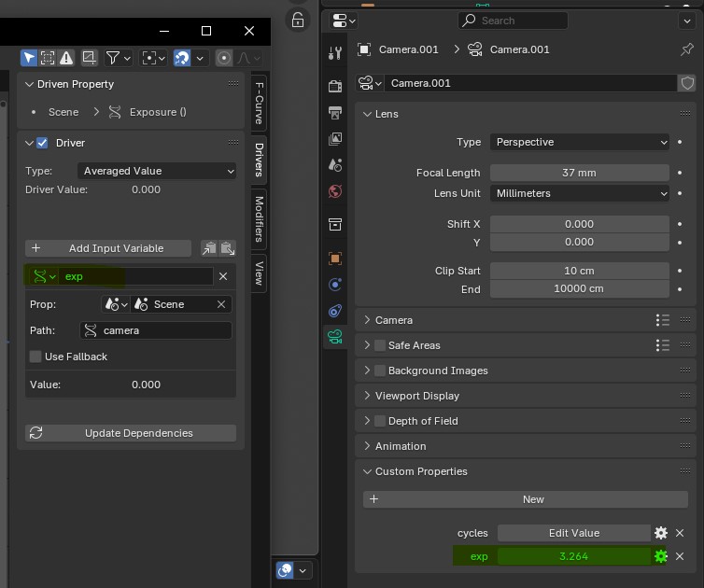The width and height of the screenshot is (704, 588).
Task: Open the properties options dropdown arrow
Action: tap(687, 21)
